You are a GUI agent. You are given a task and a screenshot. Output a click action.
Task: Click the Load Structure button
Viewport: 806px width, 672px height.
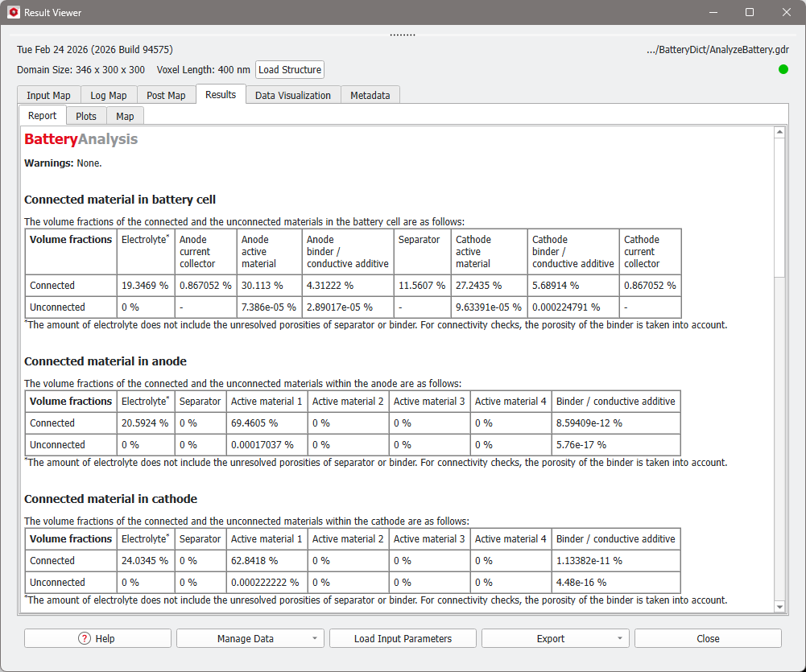(290, 69)
